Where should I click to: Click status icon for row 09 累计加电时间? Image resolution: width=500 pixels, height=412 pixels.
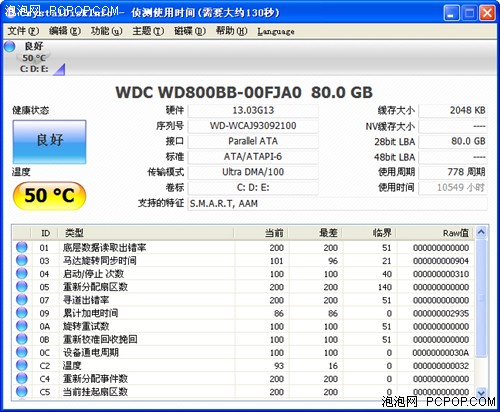[22, 313]
